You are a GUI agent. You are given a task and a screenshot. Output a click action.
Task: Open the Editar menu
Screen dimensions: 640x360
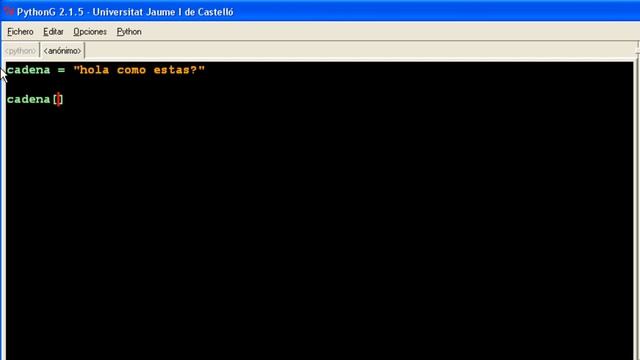tap(53, 31)
